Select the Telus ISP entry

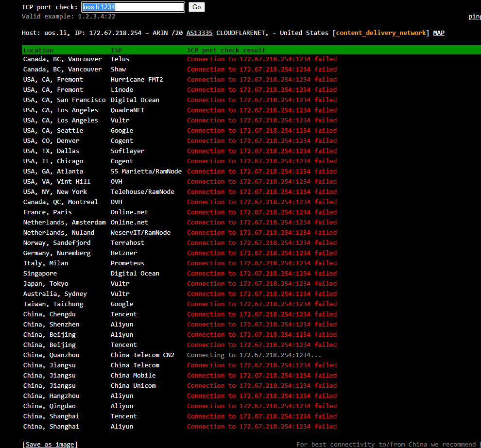[120, 59]
